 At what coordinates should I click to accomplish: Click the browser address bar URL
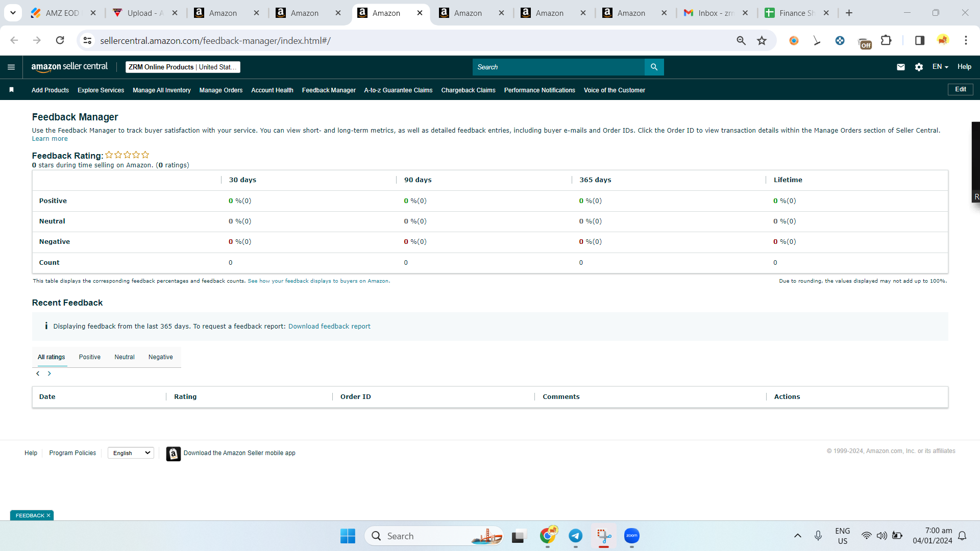[215, 40]
